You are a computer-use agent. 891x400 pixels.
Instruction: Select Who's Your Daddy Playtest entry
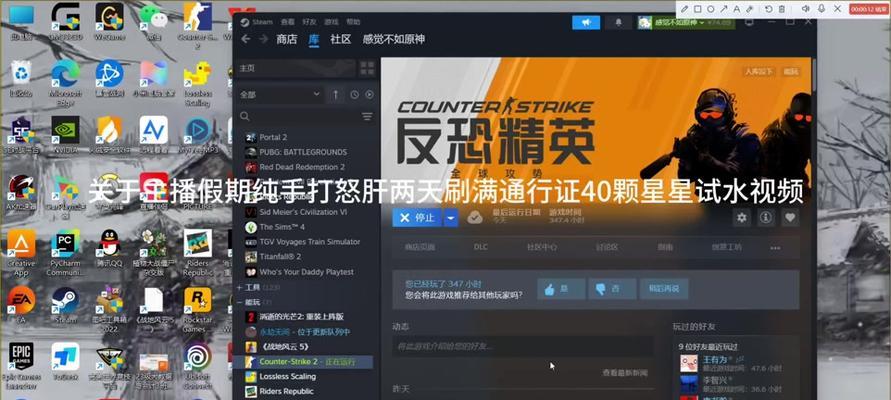click(306, 272)
